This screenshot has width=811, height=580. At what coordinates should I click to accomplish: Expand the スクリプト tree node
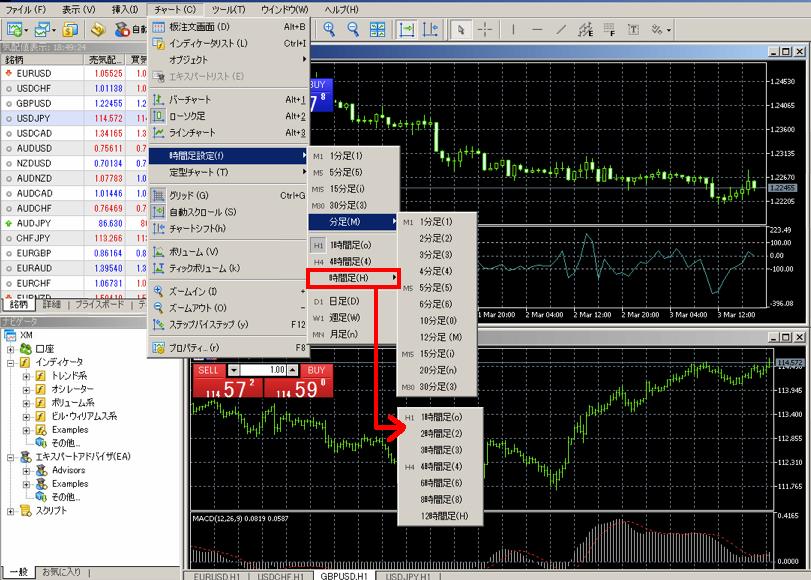[x=10, y=511]
